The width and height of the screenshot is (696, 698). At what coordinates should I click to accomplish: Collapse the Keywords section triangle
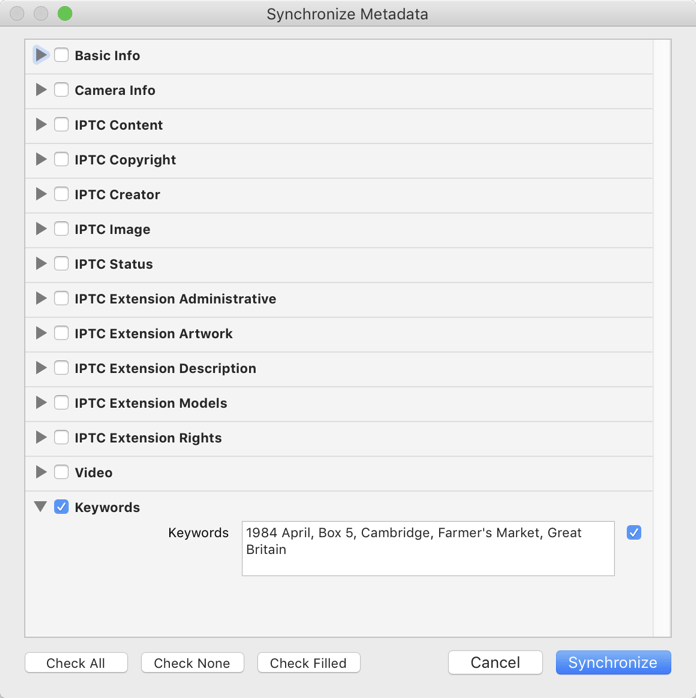pos(41,507)
